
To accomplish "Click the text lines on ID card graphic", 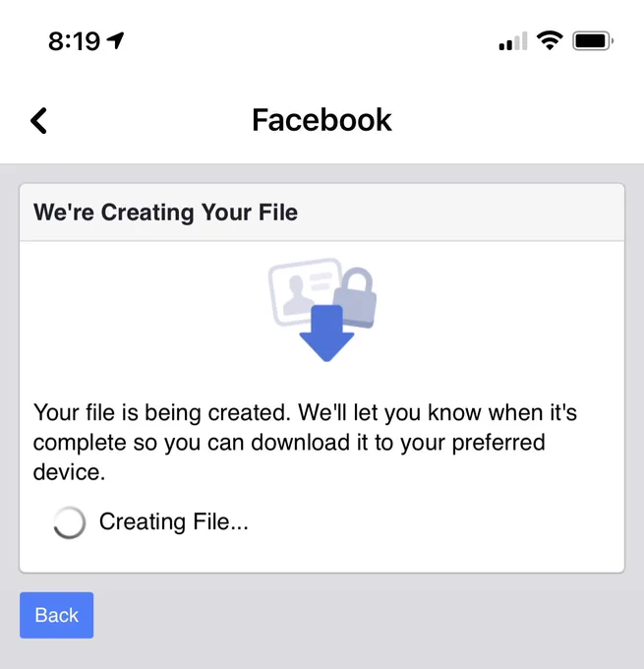I will tap(321, 281).
